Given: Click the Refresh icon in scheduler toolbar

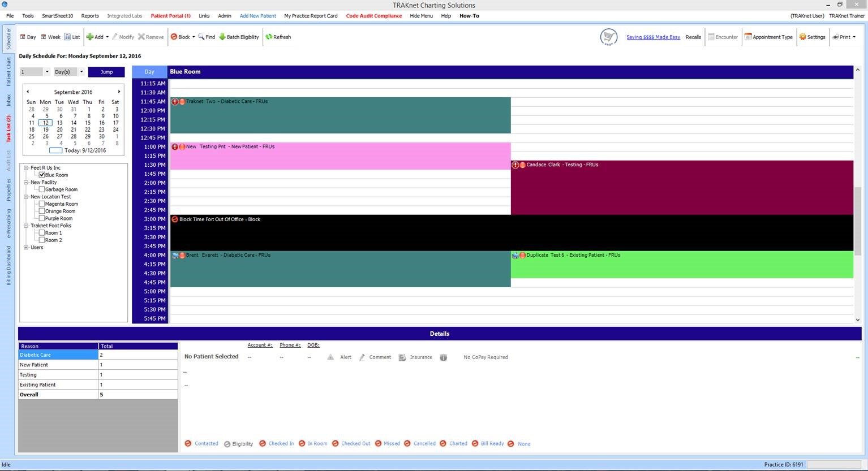Looking at the screenshot, I should (x=269, y=37).
